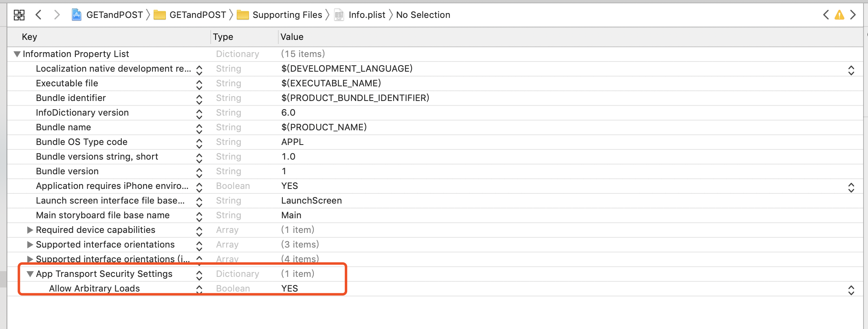868x329 pixels.
Task: Open key stepper for Bundle name
Action: coord(199,129)
